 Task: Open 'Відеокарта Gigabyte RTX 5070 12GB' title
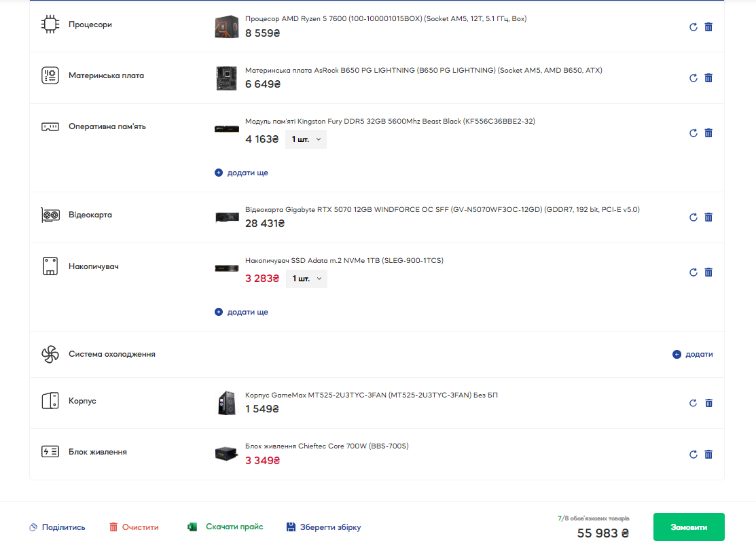pos(442,210)
